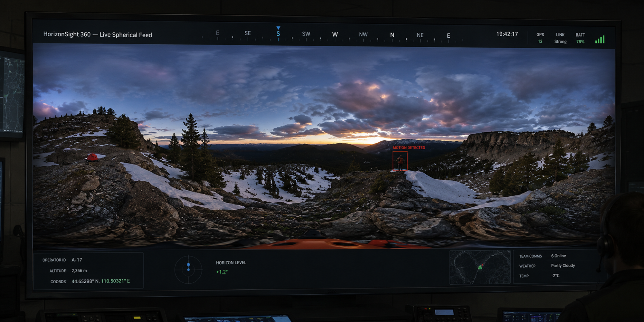Click the S heading on compass
Viewport: 644px width, 322px height.
click(278, 34)
